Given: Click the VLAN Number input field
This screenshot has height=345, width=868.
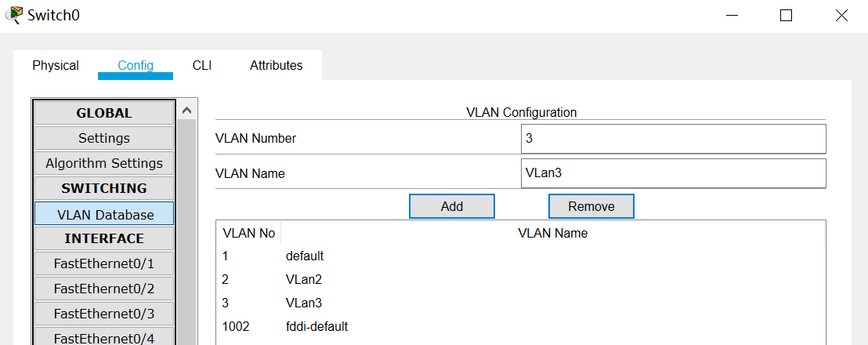Looking at the screenshot, I should (x=673, y=139).
